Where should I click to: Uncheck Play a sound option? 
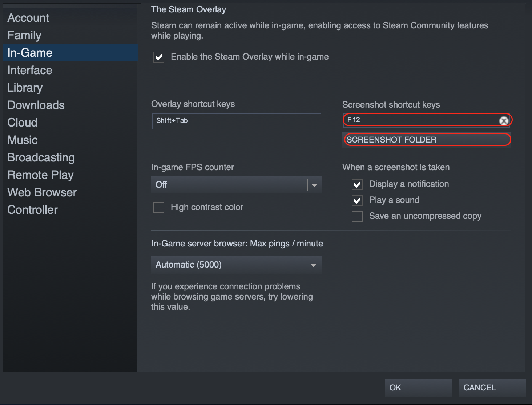[x=357, y=200]
